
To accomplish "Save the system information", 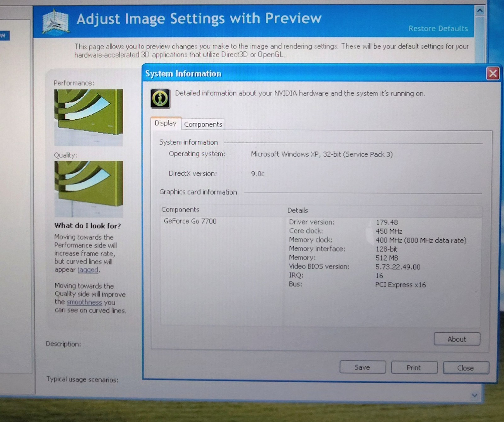I will point(362,367).
